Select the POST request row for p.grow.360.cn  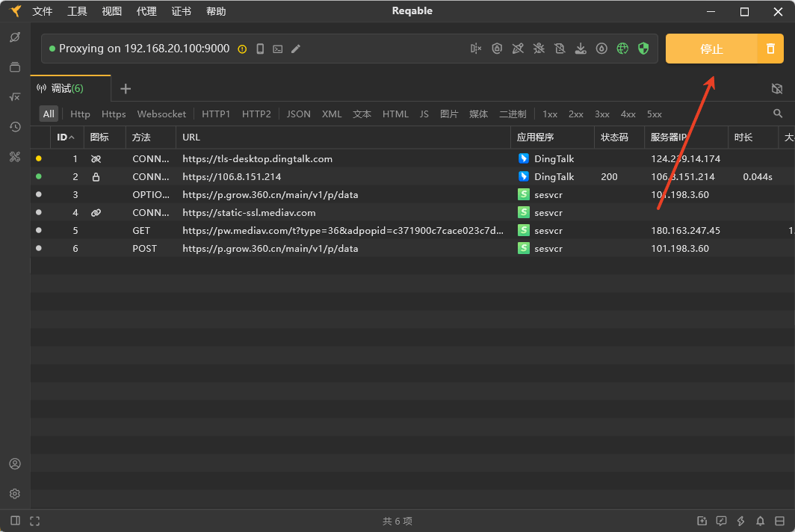[x=269, y=248]
